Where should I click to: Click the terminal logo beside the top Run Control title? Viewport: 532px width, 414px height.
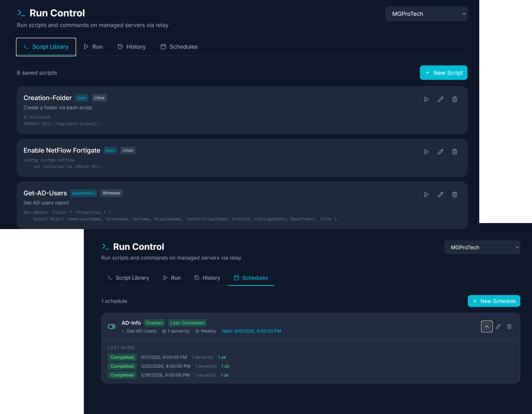(21, 13)
